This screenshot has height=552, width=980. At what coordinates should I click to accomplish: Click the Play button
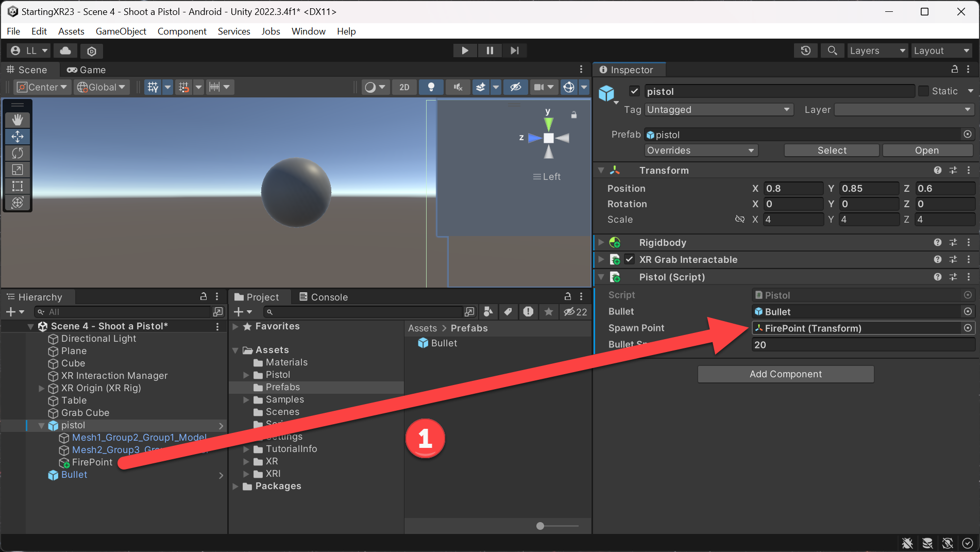[465, 51]
